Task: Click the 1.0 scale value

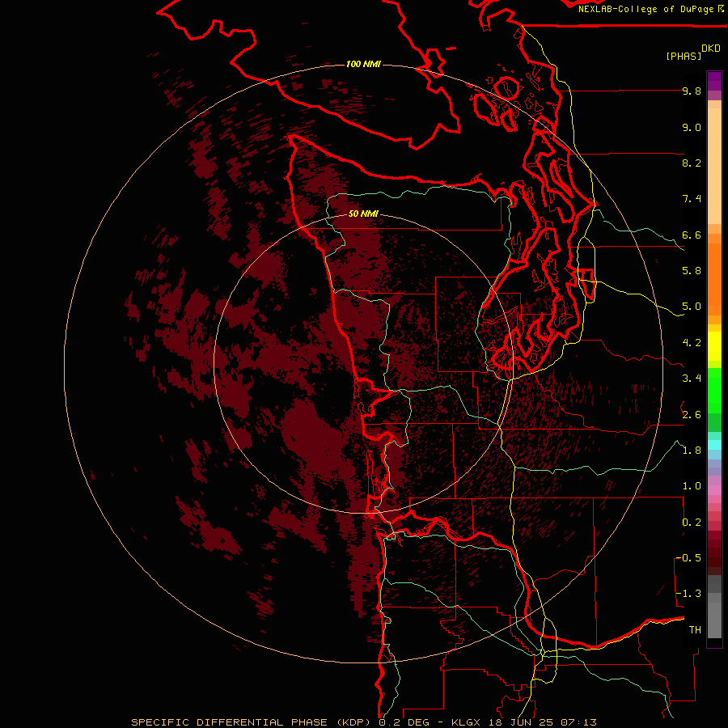Action: coord(692,486)
